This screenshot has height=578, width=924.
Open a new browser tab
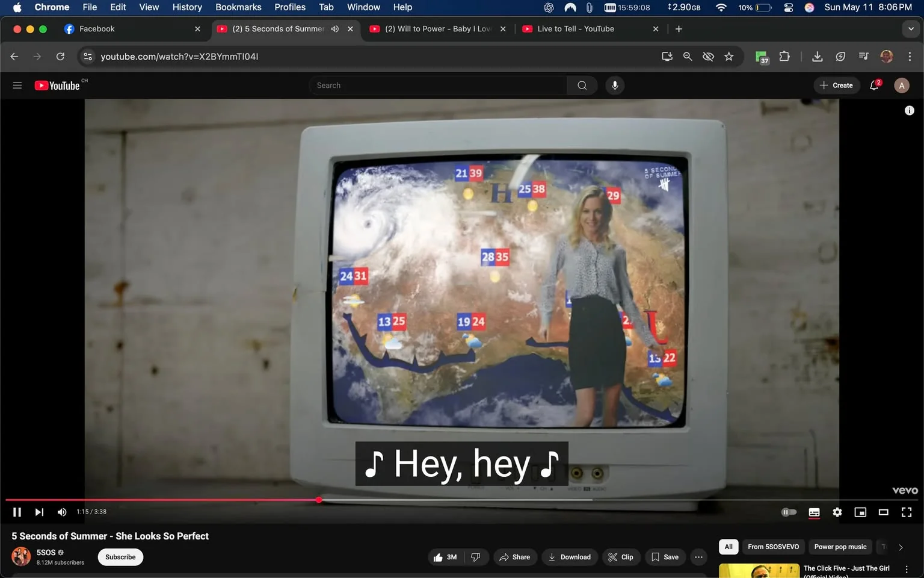[x=679, y=29]
